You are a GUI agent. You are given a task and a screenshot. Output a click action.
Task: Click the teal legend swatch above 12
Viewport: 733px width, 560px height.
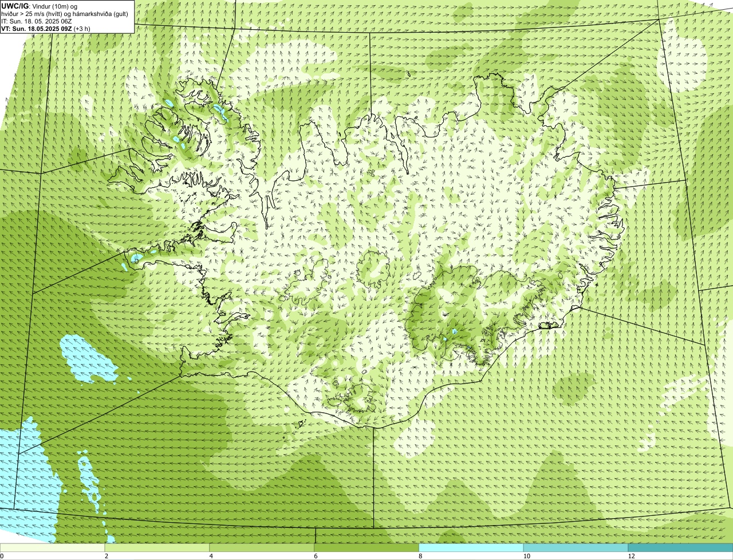pos(681,547)
